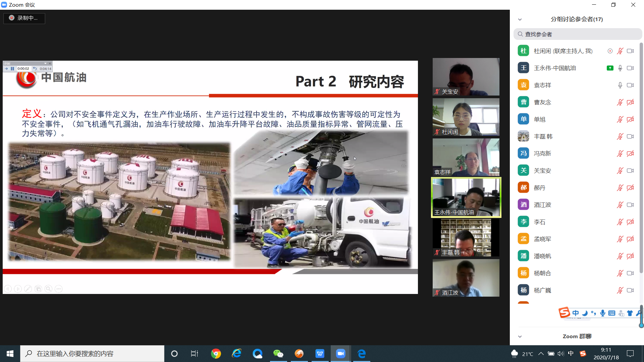Open WeChat from the taskbar
The width and height of the screenshot is (644, 362).
(x=278, y=354)
